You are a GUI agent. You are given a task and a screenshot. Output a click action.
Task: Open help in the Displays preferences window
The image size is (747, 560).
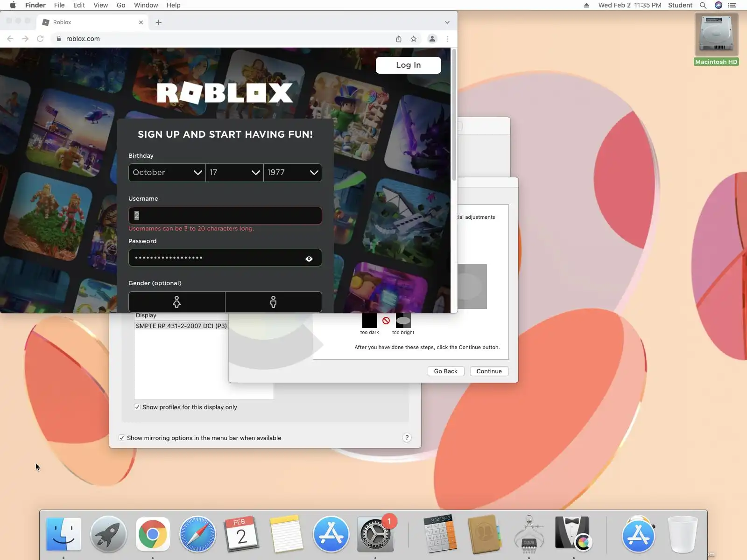point(407,437)
